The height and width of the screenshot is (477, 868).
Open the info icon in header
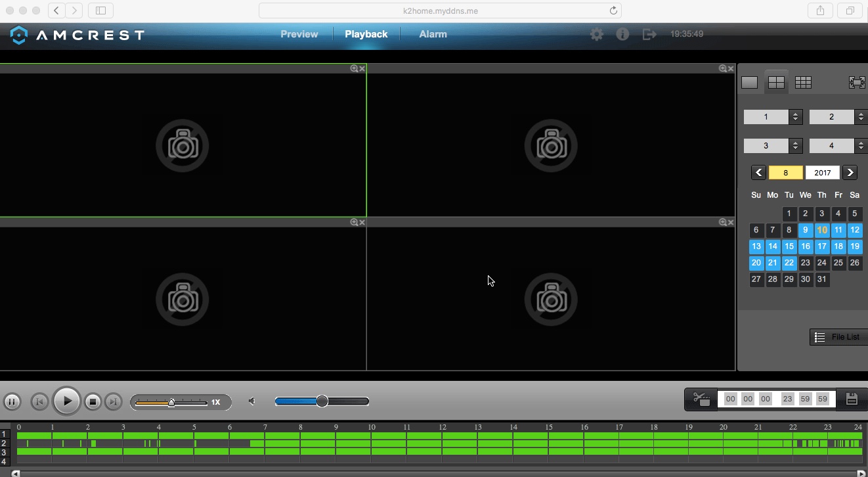pos(622,34)
